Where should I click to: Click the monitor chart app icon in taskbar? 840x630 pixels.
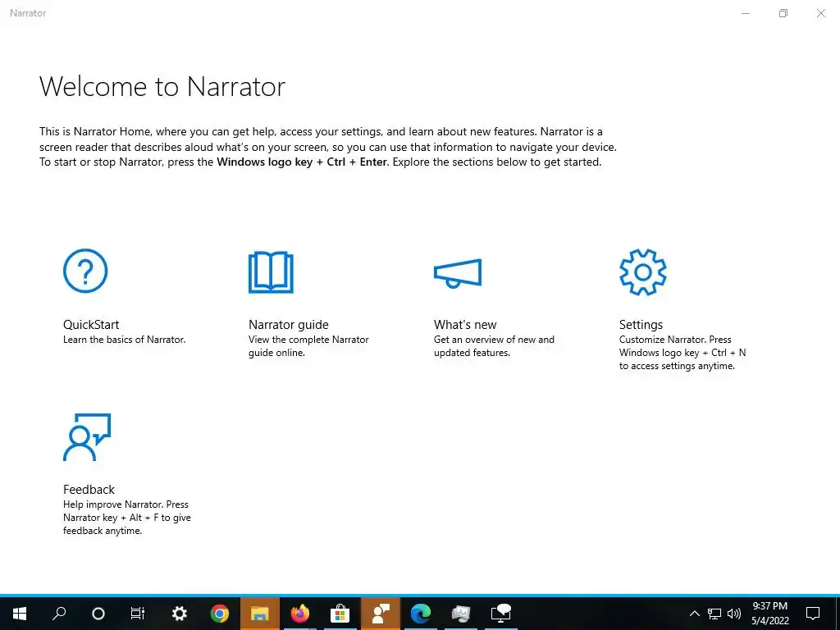coord(461,614)
